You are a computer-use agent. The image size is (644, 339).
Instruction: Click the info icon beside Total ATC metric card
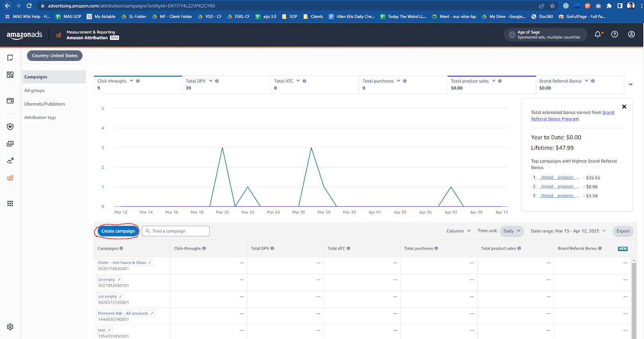(304, 81)
